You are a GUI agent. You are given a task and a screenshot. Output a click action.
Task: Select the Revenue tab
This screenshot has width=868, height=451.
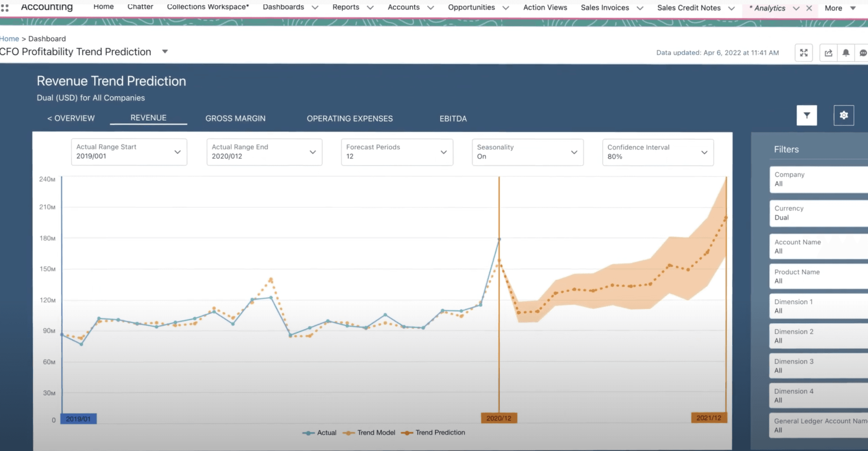point(148,118)
